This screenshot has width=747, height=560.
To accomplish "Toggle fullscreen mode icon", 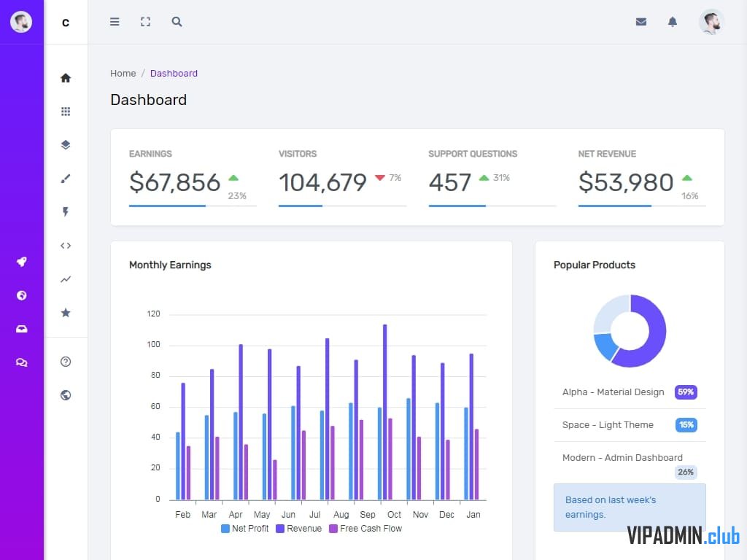I will click(145, 22).
